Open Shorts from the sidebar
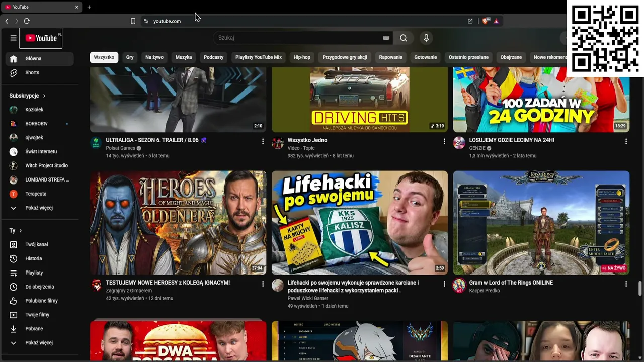The image size is (644, 362). click(x=40, y=73)
